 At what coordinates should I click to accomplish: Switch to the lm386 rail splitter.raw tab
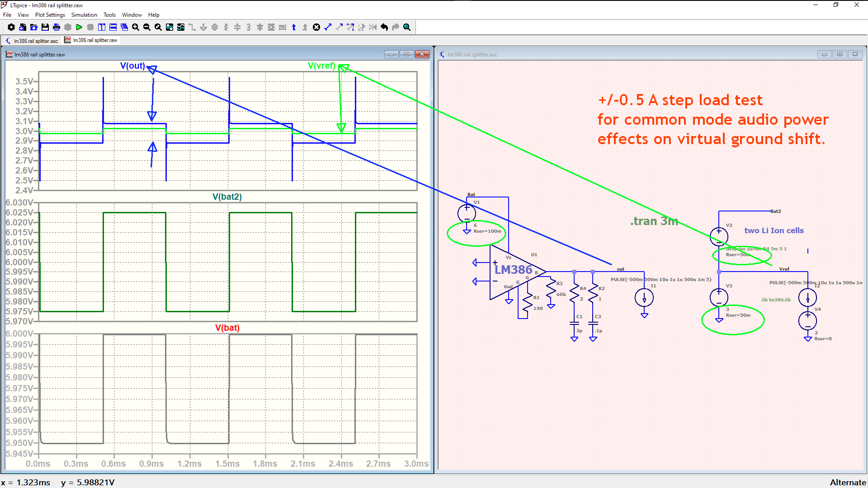91,40
